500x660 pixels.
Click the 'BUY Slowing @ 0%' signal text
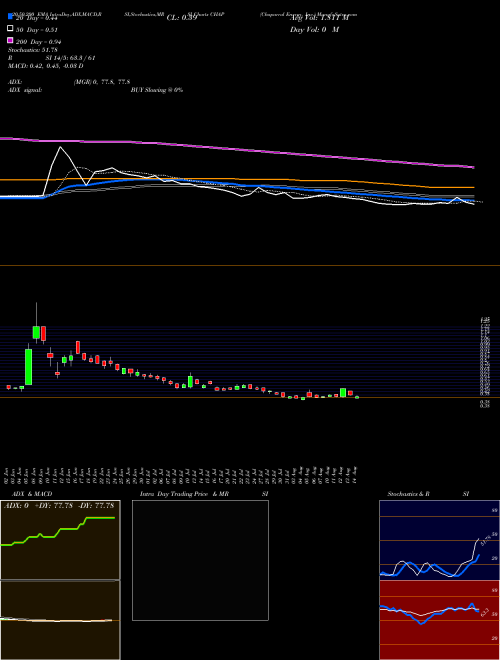click(157, 90)
